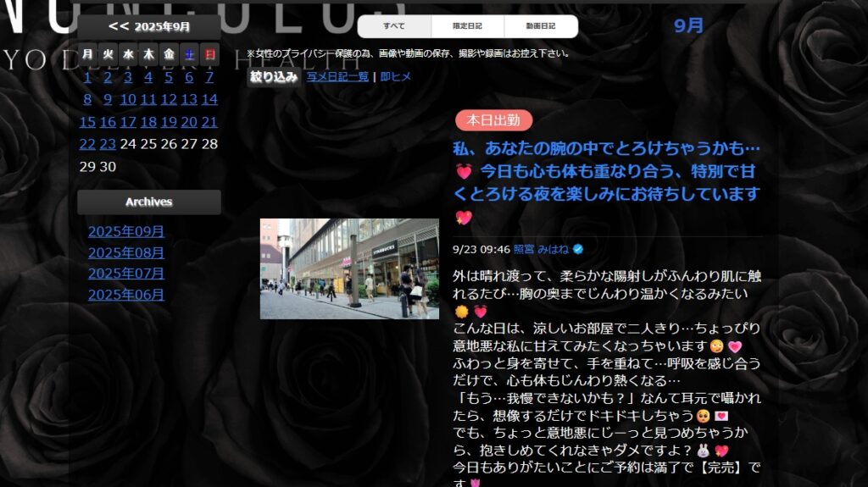The height and width of the screenshot is (487, 868).
Task: Follow the 即ヒメ link
Action: click(x=396, y=77)
